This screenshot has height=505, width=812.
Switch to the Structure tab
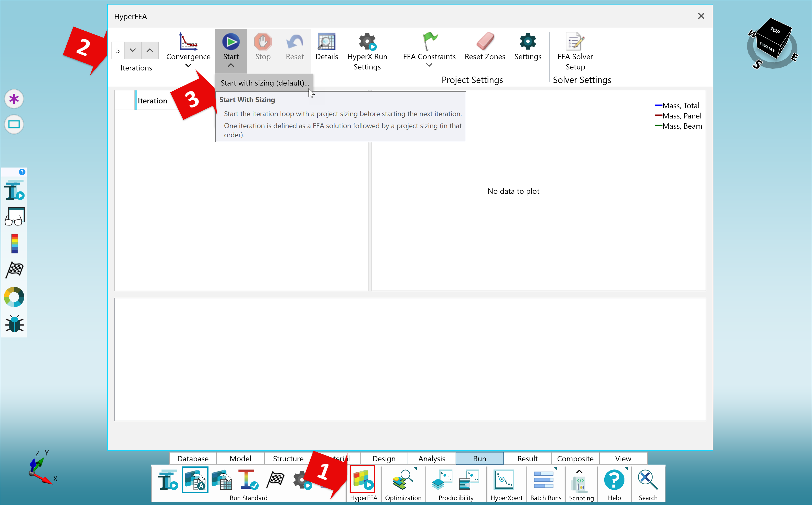pos(288,458)
